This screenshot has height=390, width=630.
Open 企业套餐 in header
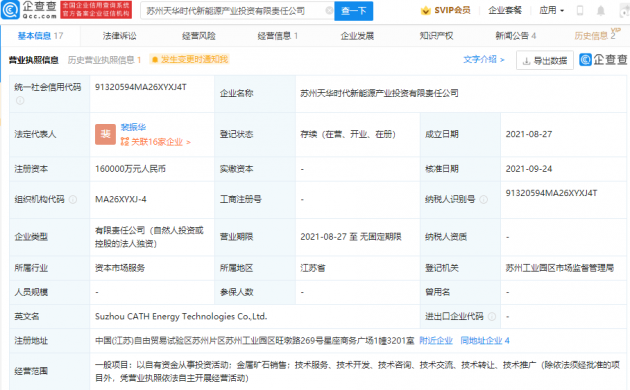tap(505, 10)
